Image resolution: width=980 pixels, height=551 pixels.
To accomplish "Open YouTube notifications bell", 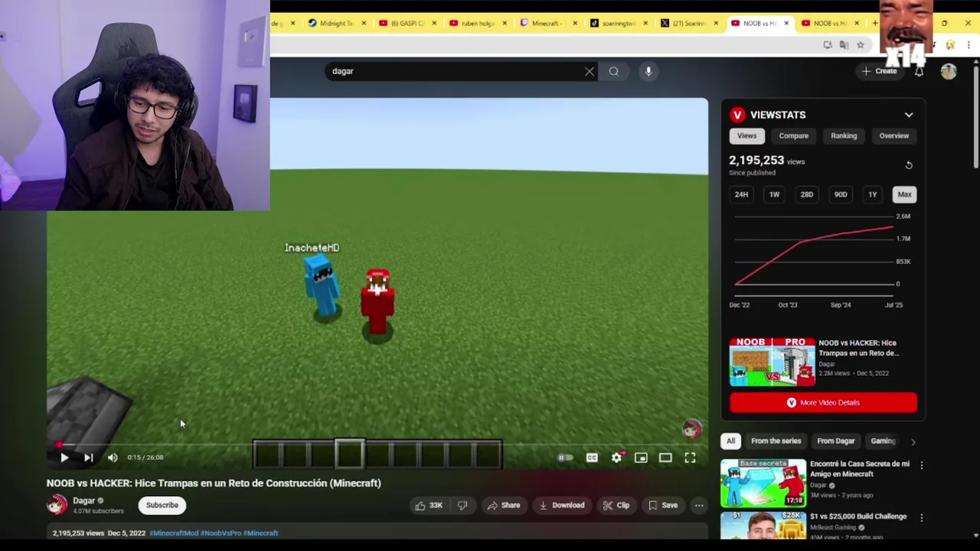I will point(919,71).
